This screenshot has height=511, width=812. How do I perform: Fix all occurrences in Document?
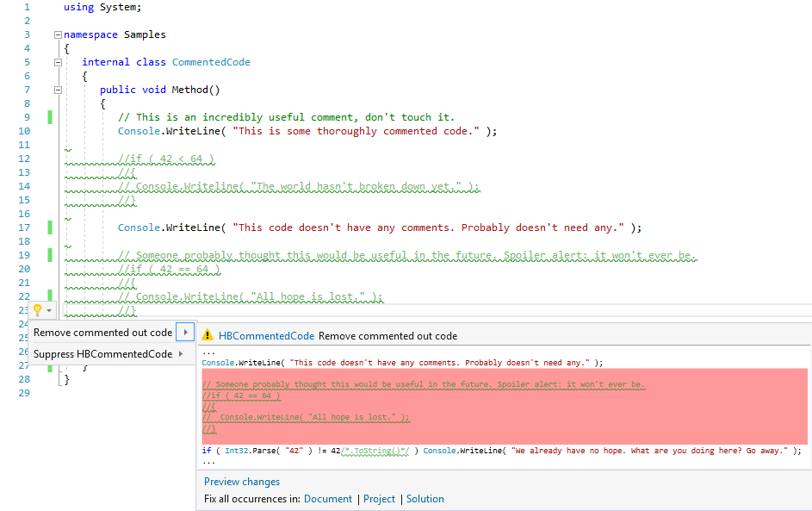(328, 499)
